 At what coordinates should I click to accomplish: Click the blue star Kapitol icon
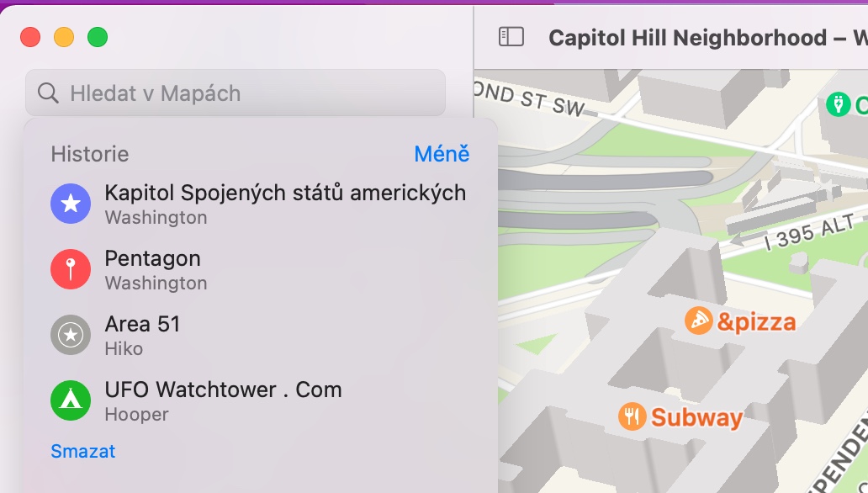(71, 204)
